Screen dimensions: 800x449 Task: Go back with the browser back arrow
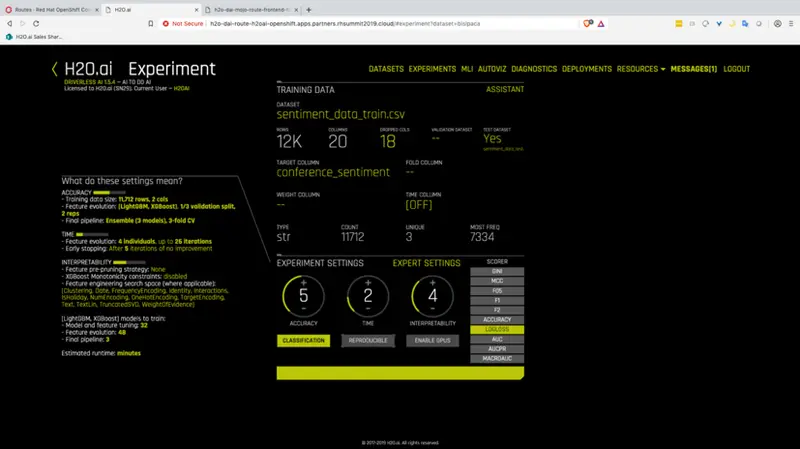pos(9,23)
